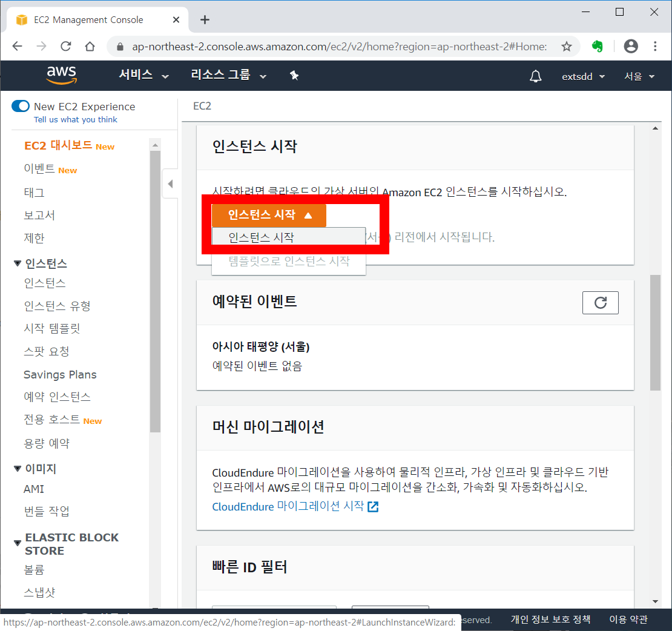672x631 pixels.
Task: Open 스냅샷 in the sidebar
Action: pos(39,592)
